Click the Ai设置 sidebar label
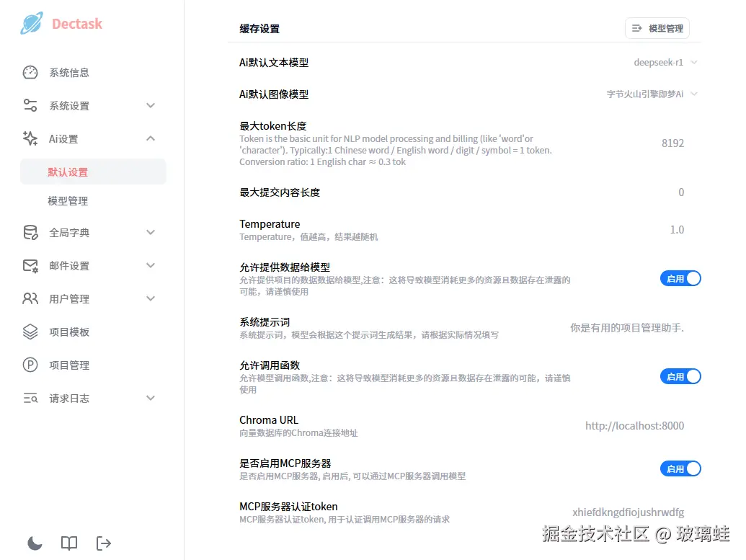 pos(63,139)
